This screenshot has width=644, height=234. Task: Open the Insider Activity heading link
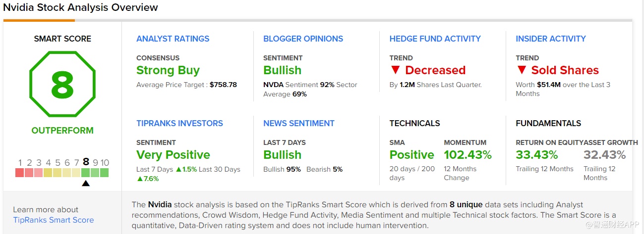[x=550, y=39]
